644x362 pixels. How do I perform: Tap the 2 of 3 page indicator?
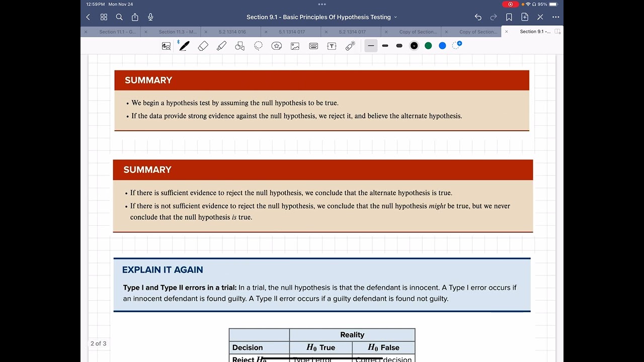(x=98, y=343)
